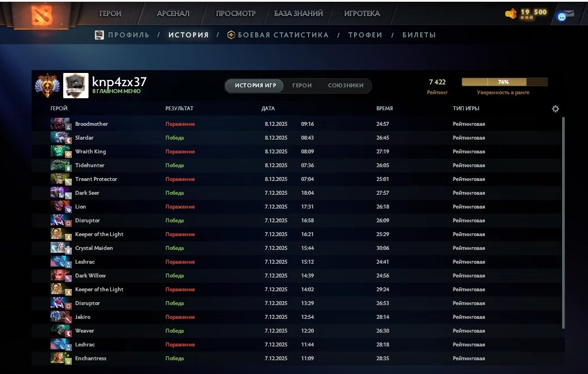Click the Battle Stats plus icon

click(x=231, y=35)
